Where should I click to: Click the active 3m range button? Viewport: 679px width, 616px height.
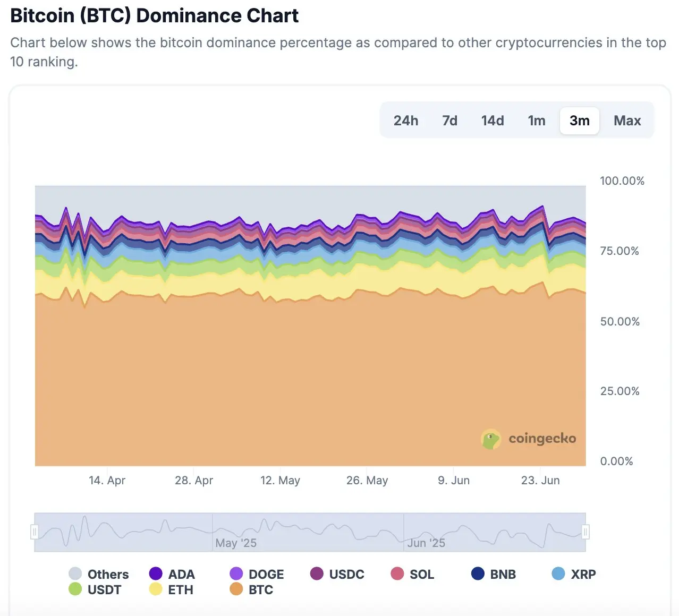pyautogui.click(x=580, y=121)
